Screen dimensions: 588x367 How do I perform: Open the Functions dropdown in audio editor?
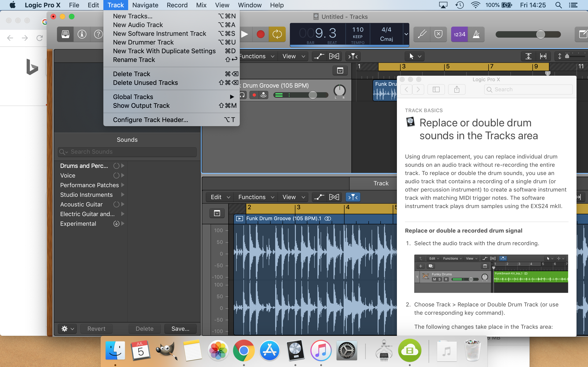pos(256,197)
